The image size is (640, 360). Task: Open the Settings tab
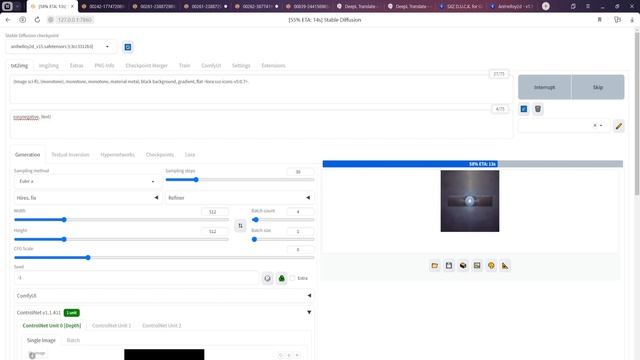pyautogui.click(x=241, y=66)
